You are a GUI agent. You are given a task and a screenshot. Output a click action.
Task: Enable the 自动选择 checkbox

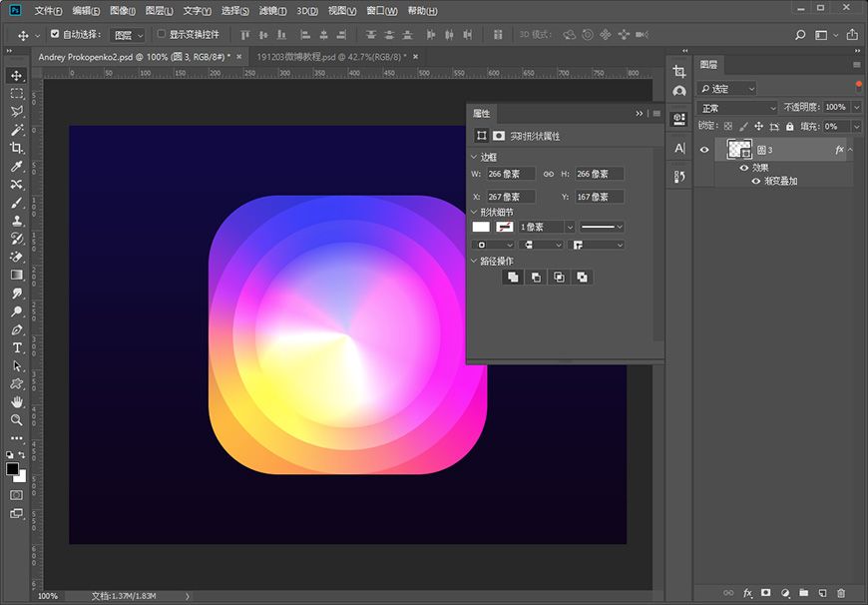tap(55, 34)
